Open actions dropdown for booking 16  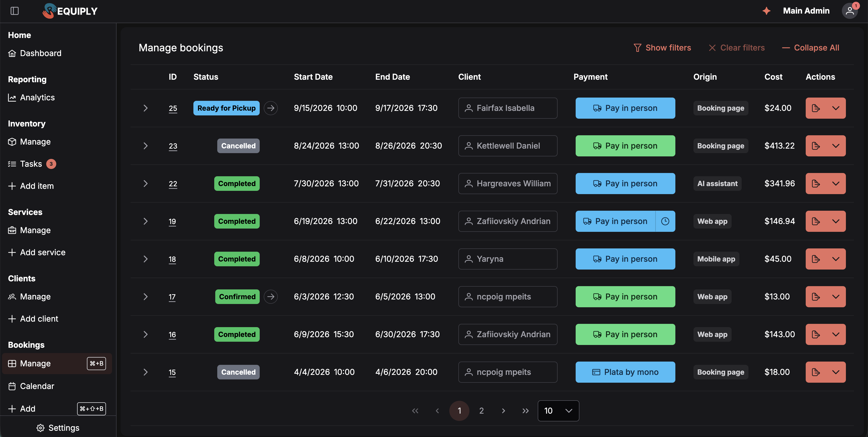836,334
